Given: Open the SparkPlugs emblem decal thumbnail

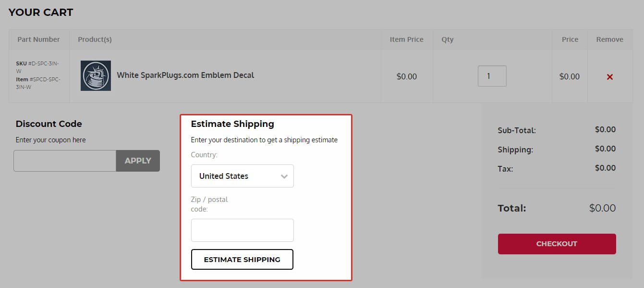Looking at the screenshot, I should pos(96,75).
